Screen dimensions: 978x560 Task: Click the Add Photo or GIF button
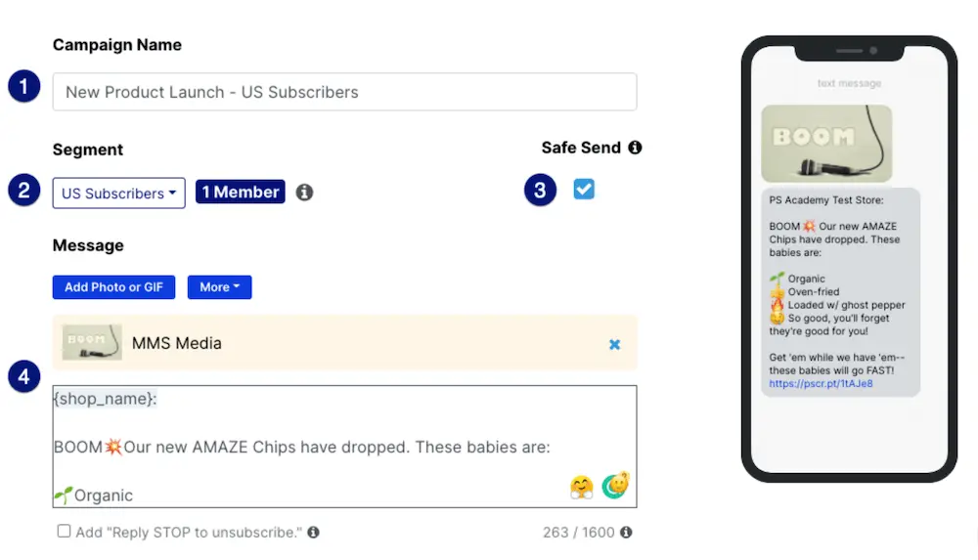[113, 287]
